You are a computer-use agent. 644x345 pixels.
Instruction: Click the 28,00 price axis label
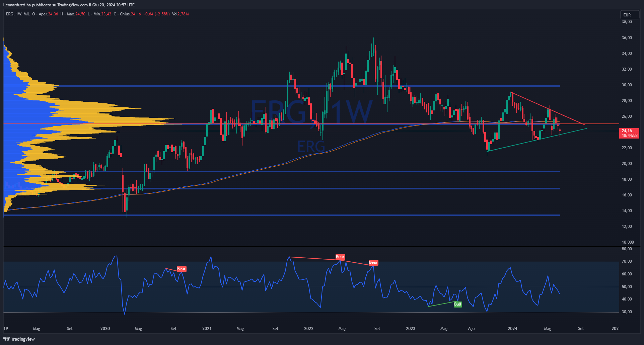pos(627,101)
